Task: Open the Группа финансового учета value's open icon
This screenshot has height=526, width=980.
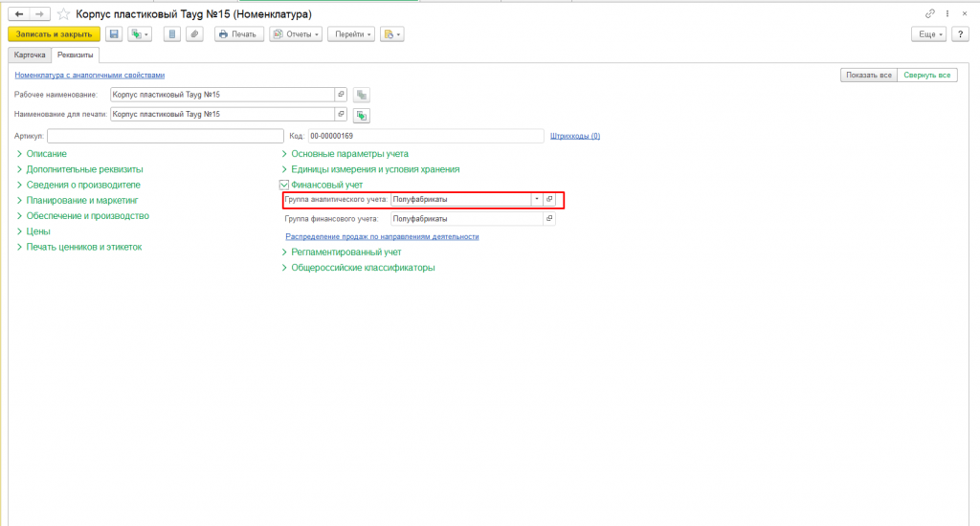Action: (x=549, y=219)
